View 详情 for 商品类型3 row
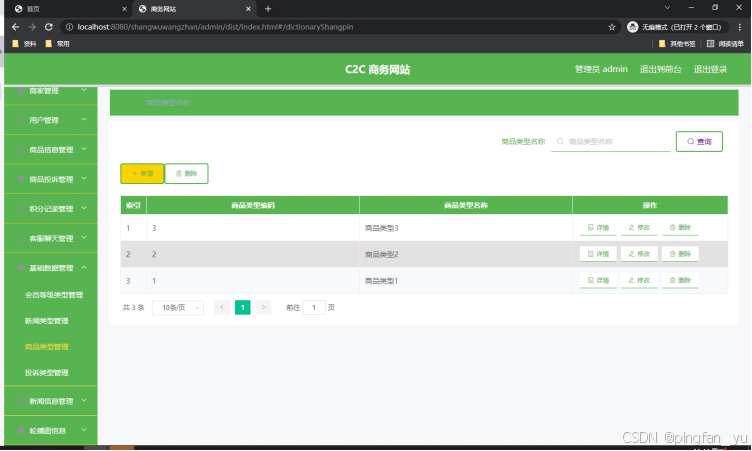The width and height of the screenshot is (752, 451). click(x=598, y=227)
